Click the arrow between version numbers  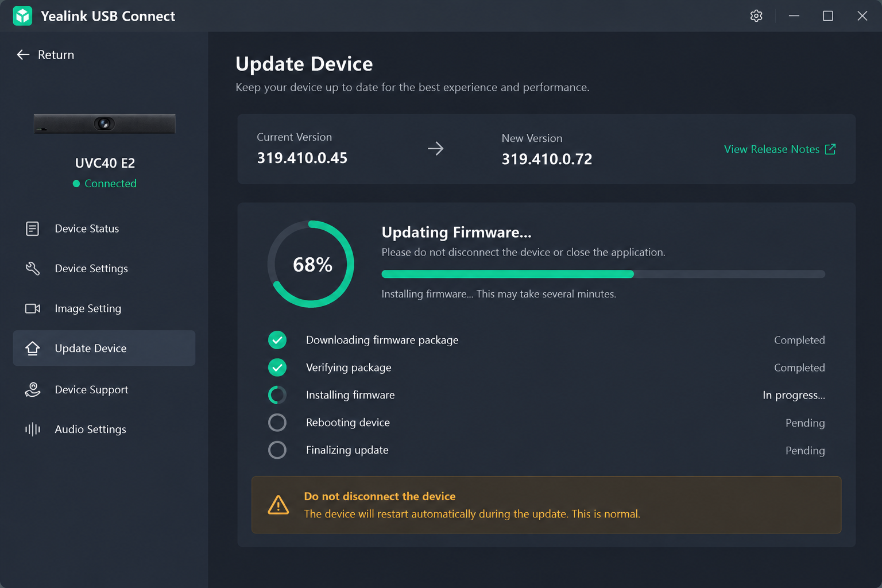coord(436,149)
